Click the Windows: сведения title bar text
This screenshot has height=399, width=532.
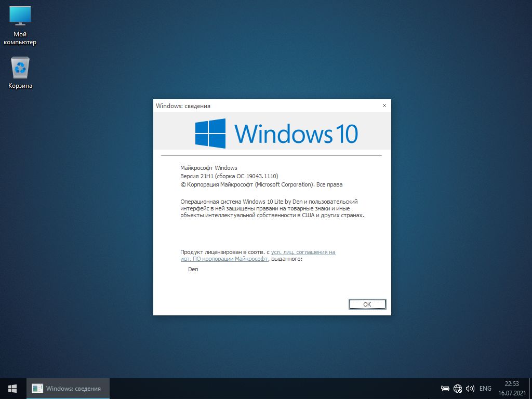(x=183, y=106)
